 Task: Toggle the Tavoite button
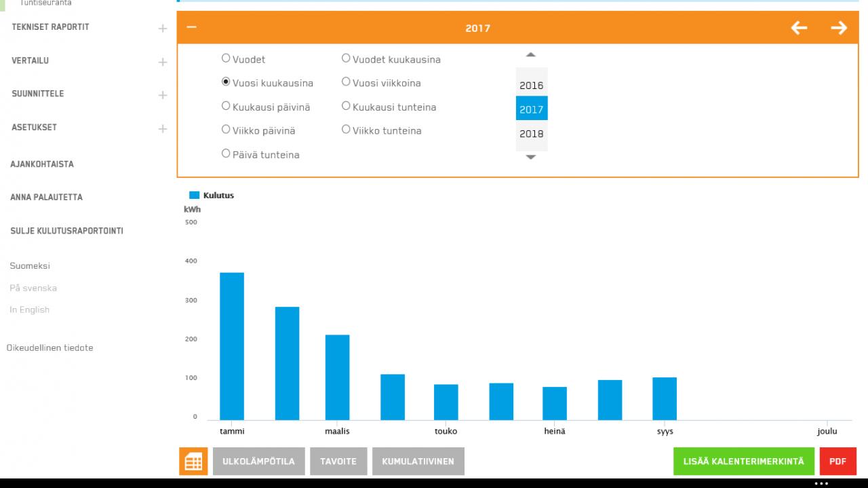[338, 462]
